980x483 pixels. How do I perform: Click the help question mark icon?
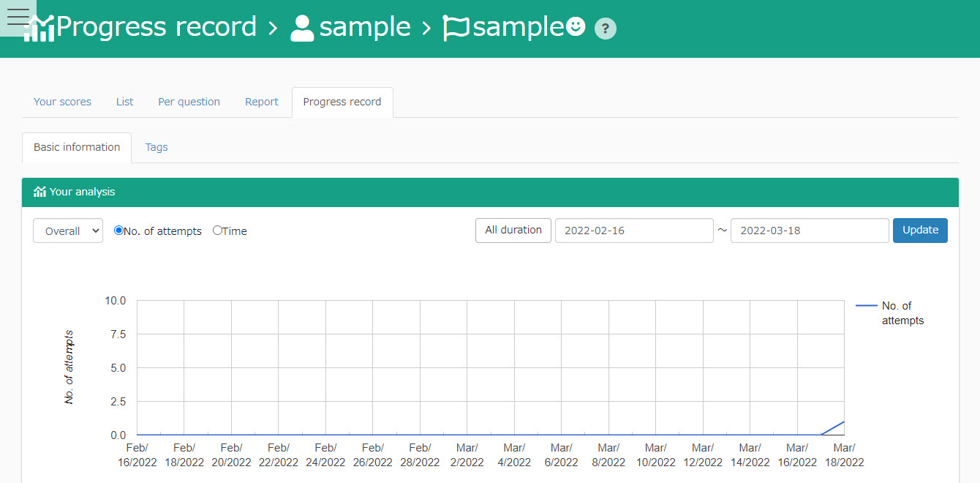(605, 29)
